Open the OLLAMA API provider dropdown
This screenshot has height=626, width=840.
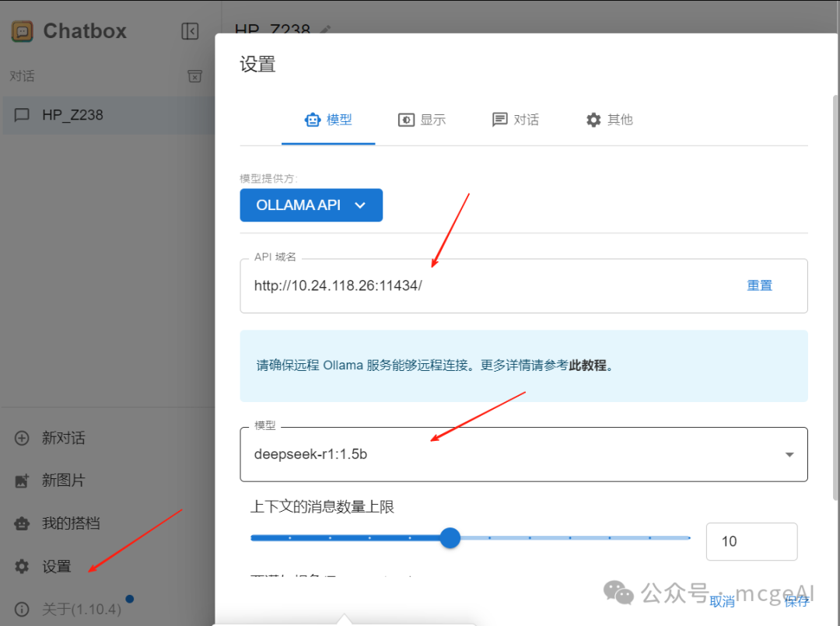click(x=311, y=205)
